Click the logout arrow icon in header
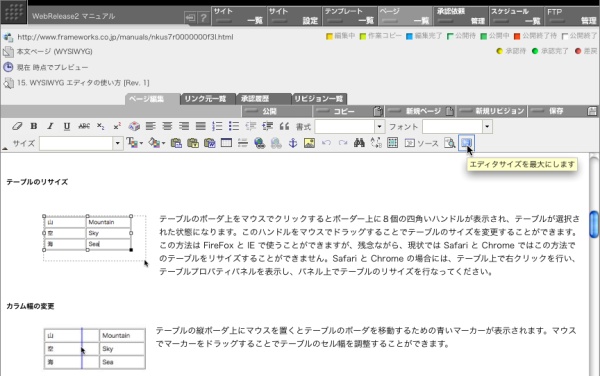Viewport: 600px width, 376px height. [x=190, y=17]
